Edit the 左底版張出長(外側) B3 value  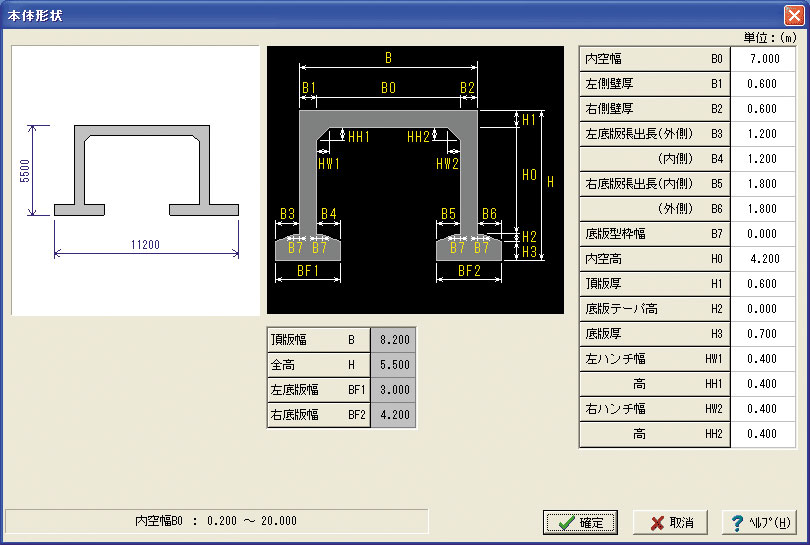point(763,134)
